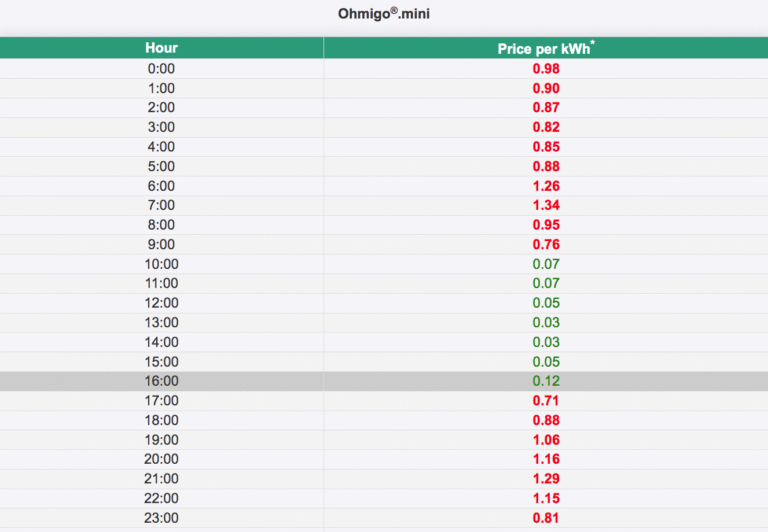This screenshot has width=768, height=532.
Task: Select the highlighted 16:00 hour cell
Action: (161, 381)
